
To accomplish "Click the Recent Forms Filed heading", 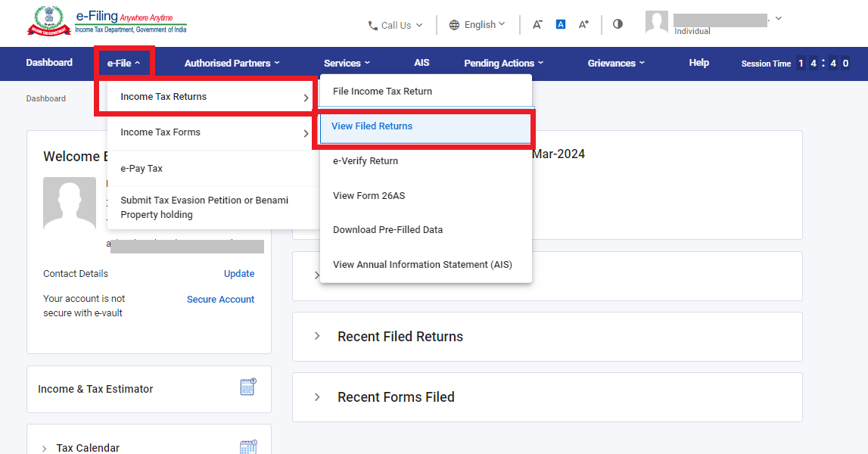I will [x=396, y=397].
